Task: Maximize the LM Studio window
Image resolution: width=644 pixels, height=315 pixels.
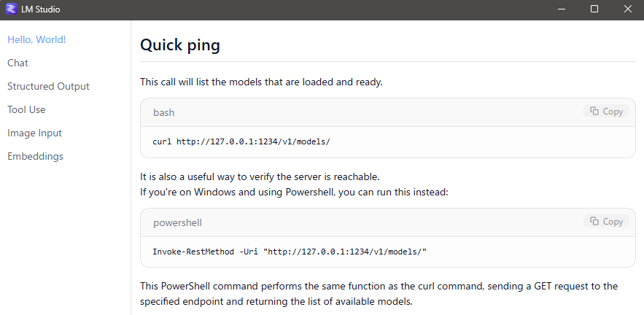Action: tap(594, 9)
